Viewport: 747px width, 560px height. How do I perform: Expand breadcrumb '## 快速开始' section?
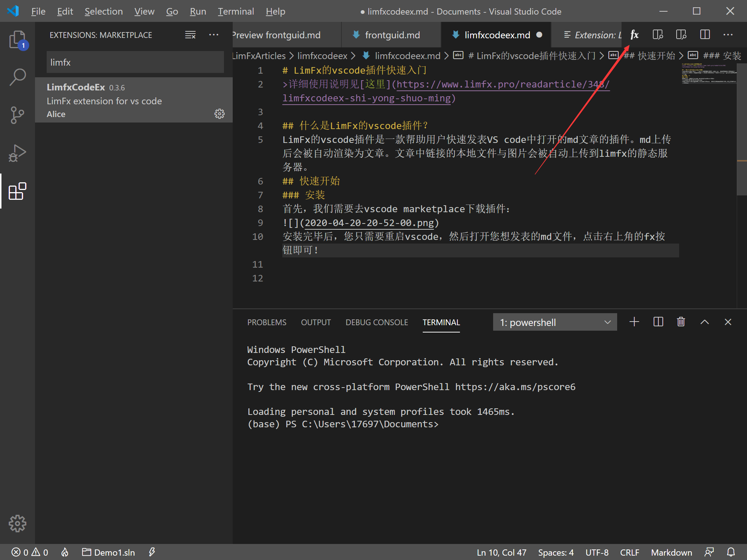[642, 56]
